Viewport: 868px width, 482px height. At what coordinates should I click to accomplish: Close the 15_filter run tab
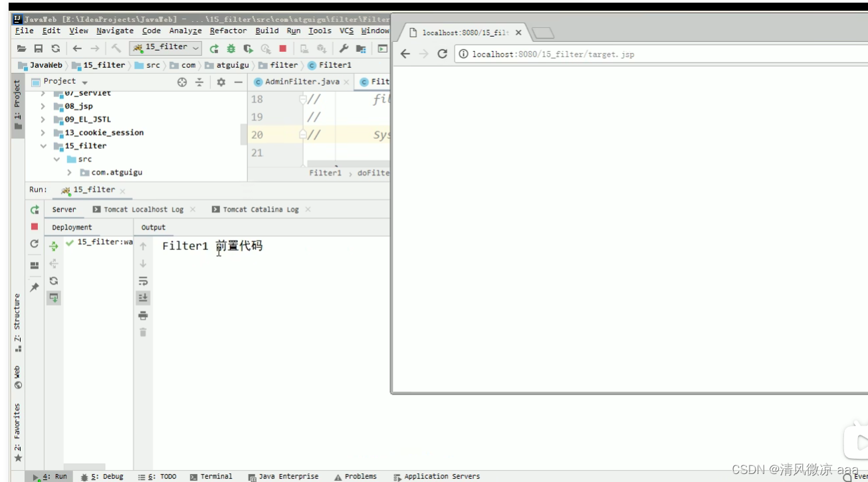pos(123,191)
